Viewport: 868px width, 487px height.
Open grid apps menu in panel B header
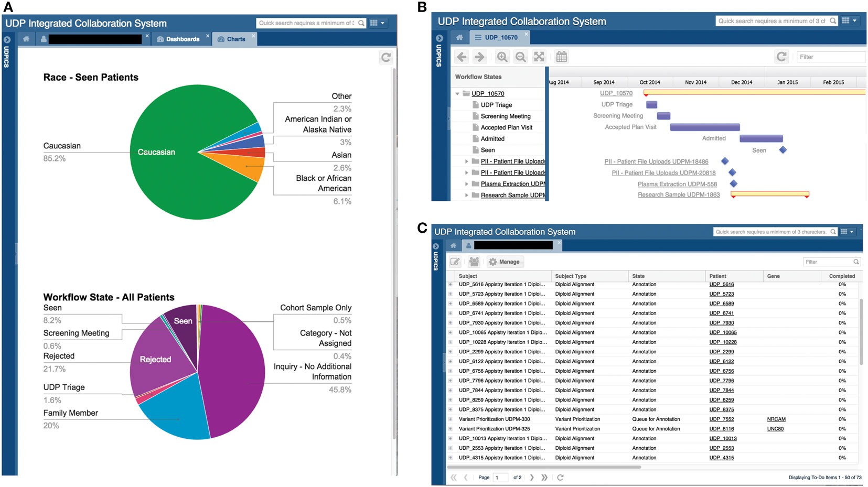click(849, 20)
